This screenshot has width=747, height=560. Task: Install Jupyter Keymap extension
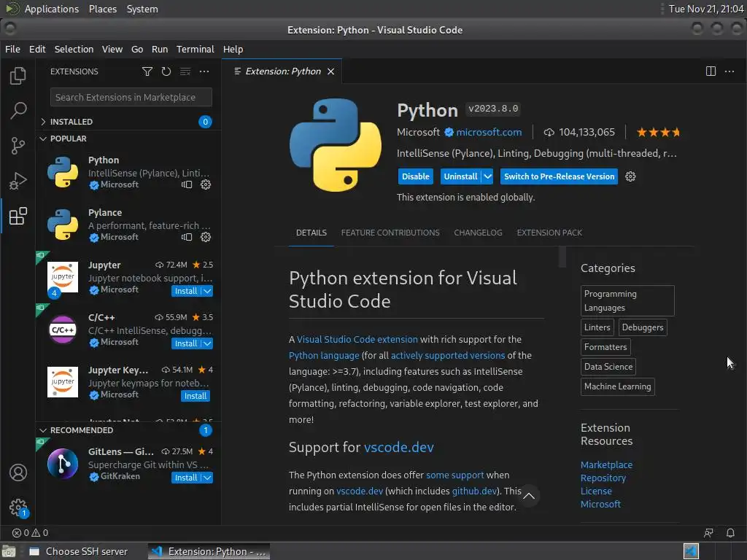tap(196, 396)
